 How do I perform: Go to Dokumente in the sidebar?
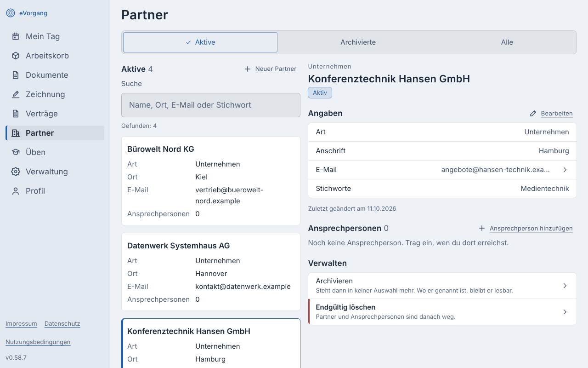coord(55,75)
